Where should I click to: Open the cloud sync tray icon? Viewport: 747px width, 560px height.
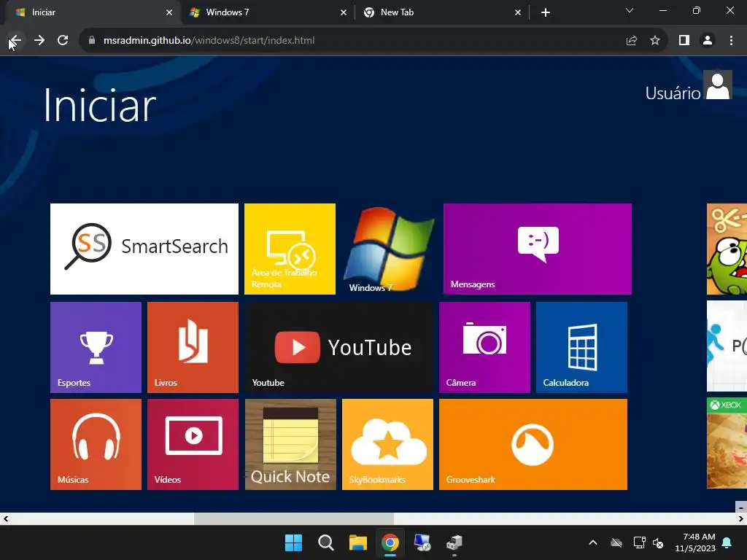(616, 542)
